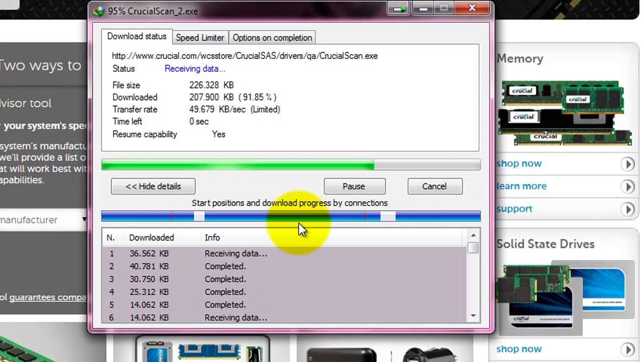Screen dimensions: 644x362
Task: Click Memory 'shop now' link on Crucial page
Action: click(519, 163)
